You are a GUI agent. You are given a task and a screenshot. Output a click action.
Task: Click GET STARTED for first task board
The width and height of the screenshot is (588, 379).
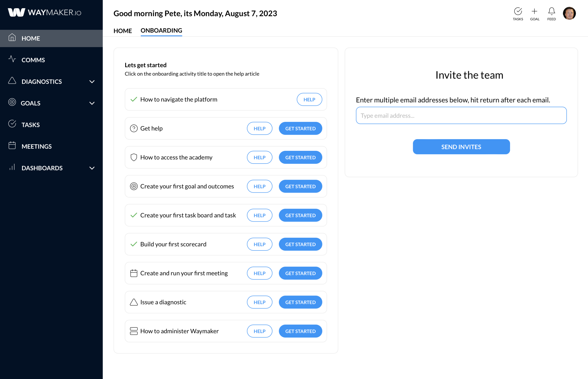(300, 215)
